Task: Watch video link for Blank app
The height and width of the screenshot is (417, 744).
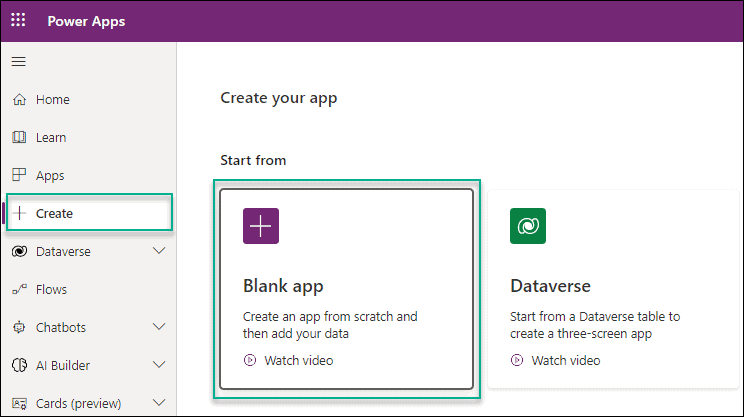Action: [x=298, y=361]
